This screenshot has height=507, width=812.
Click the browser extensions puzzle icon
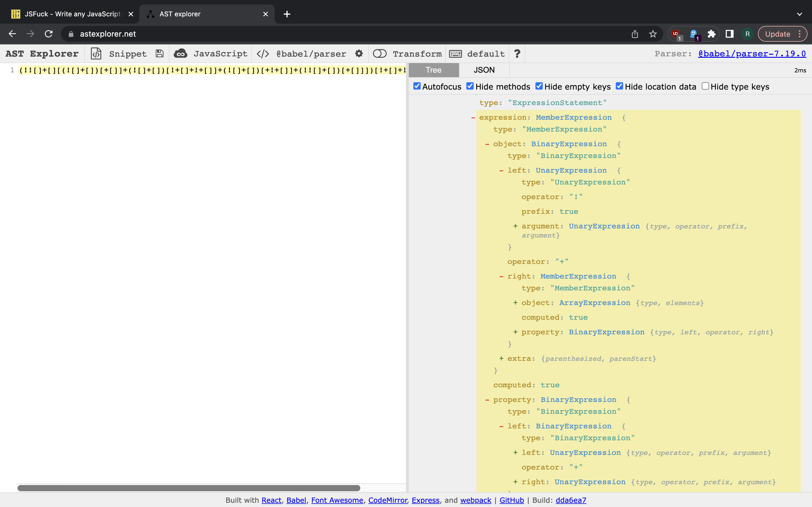pyautogui.click(x=711, y=34)
